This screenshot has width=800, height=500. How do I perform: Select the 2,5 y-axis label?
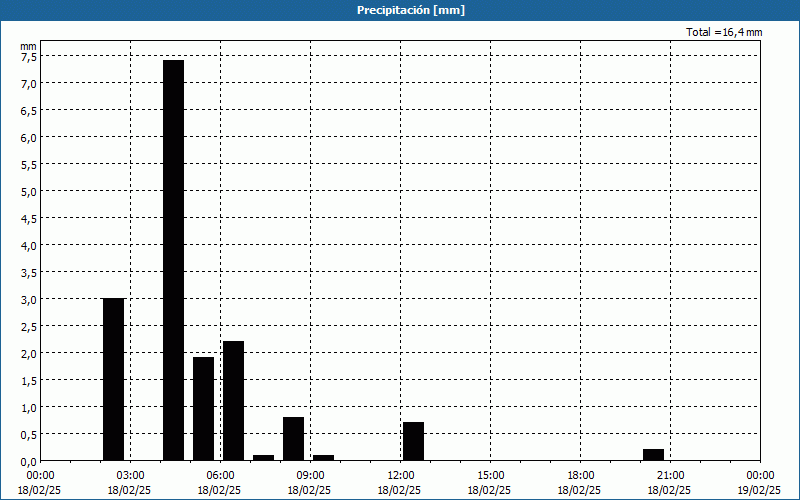click(29, 327)
